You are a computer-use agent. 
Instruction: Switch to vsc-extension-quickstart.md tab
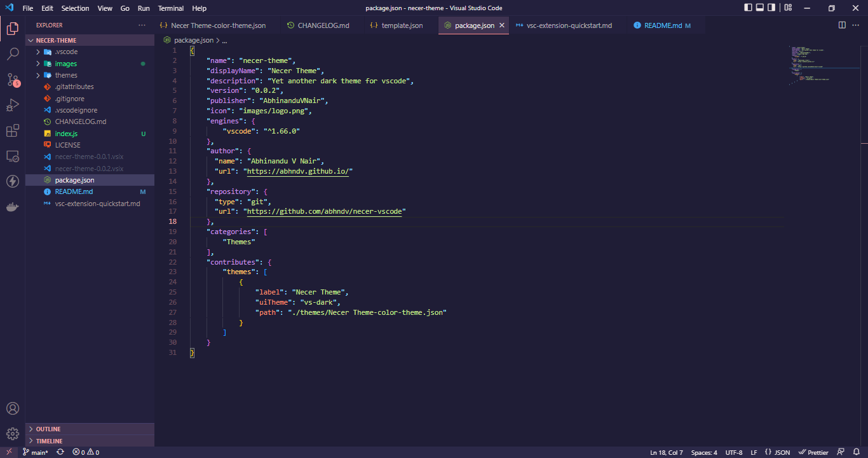pos(568,25)
